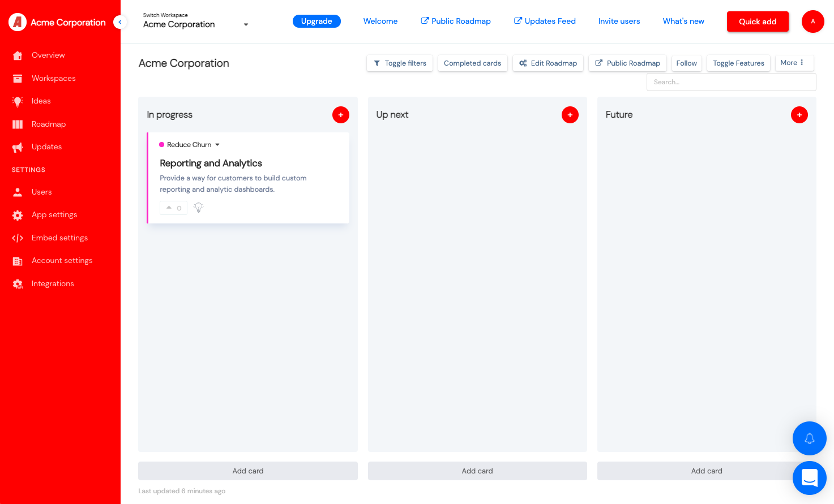This screenshot has height=504, width=834.
Task: Click Add card below Up next column
Action: point(477,471)
